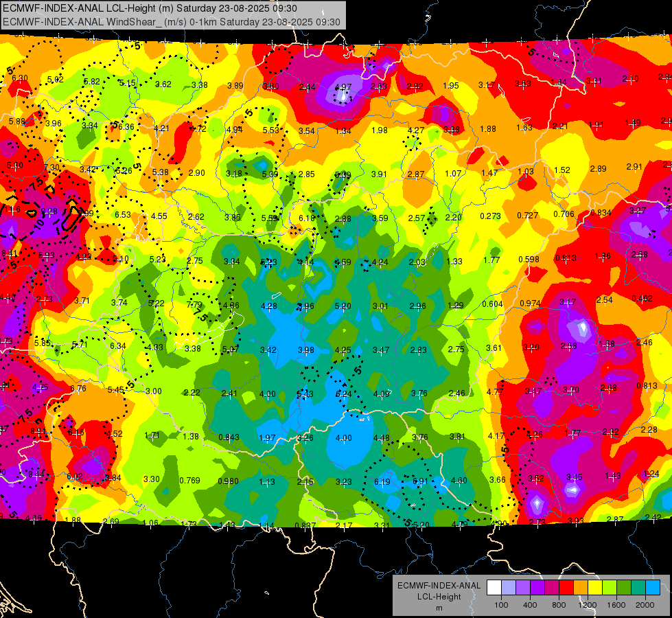Select the grid value 5.02
This screenshot has width=672, height=618.
point(56,80)
